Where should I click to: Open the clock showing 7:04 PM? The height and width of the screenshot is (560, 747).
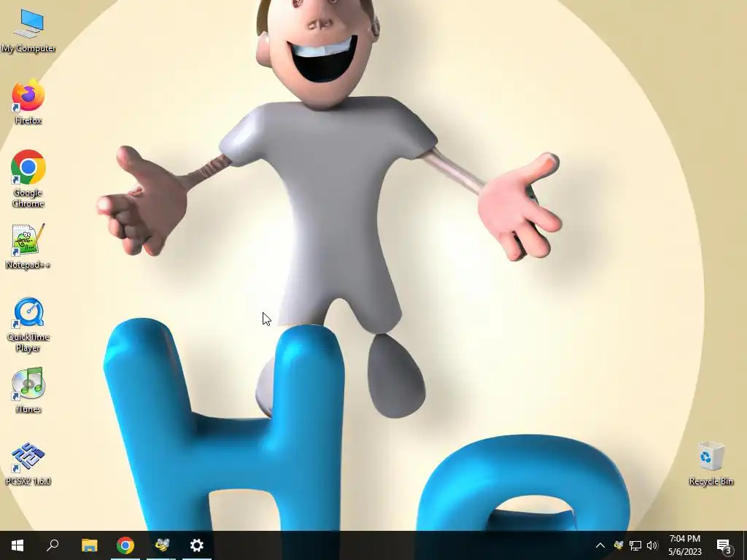tap(684, 545)
